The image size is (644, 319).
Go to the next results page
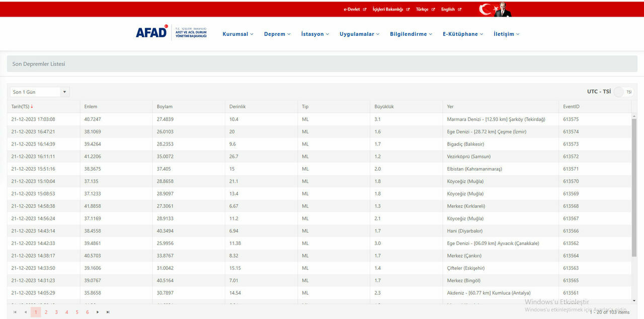tap(98, 312)
